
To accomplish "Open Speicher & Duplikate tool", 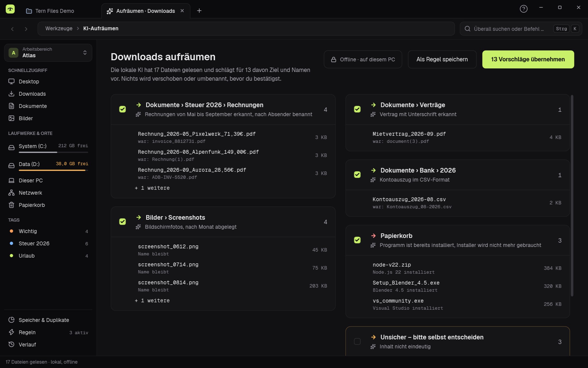I will pos(48,320).
